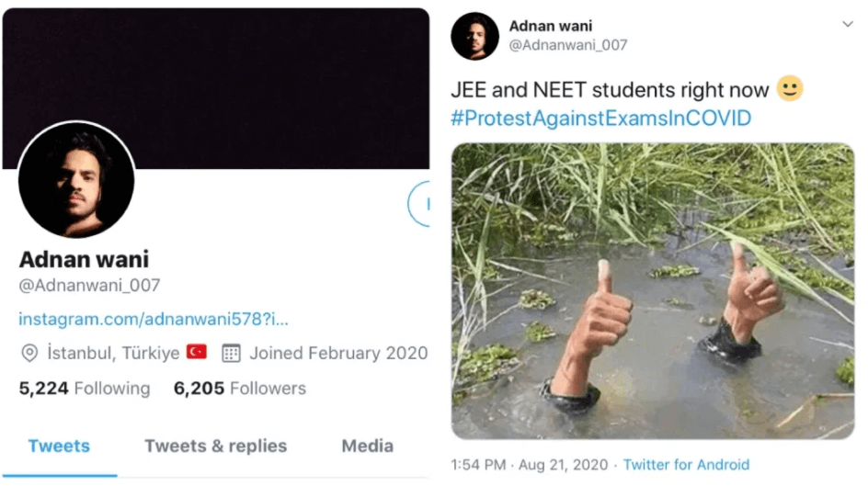Click the Turkey flag emoji
The image size is (868, 486).
pos(197,353)
